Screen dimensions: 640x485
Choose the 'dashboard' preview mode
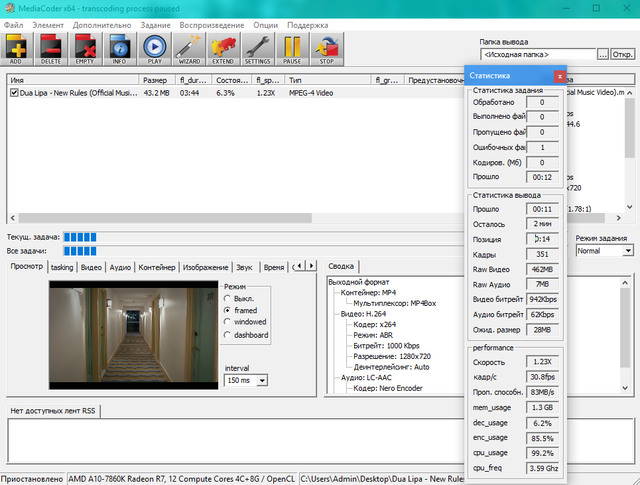228,334
